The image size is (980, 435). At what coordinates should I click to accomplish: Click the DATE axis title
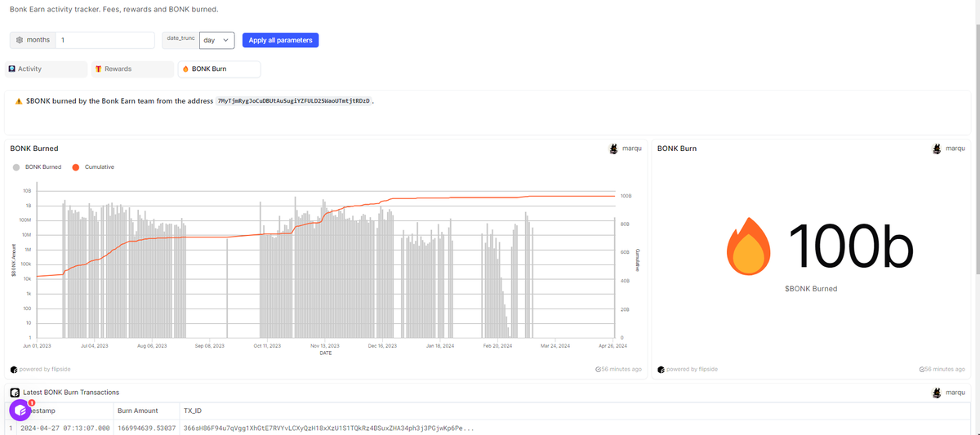pos(325,353)
